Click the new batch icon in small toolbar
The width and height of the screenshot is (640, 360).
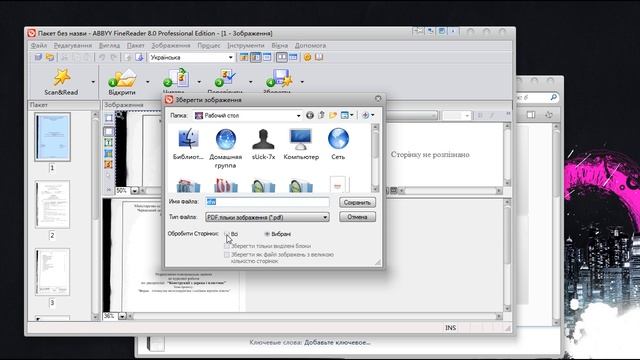(38, 57)
